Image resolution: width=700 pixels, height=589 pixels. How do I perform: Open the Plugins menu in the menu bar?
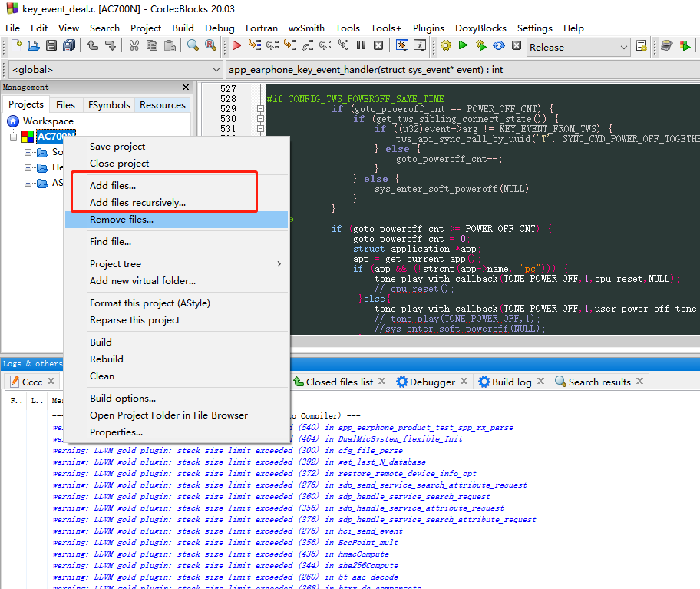(428, 28)
